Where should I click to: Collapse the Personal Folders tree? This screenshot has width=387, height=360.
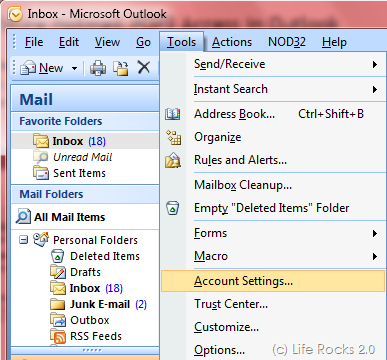pyautogui.click(x=24, y=240)
